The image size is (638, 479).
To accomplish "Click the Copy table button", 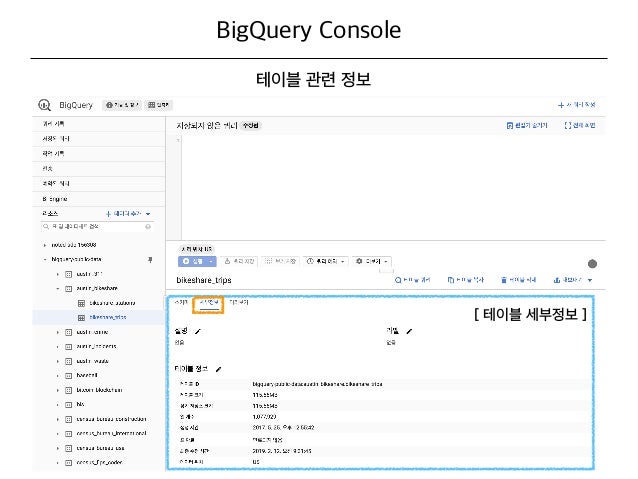I will (465, 280).
